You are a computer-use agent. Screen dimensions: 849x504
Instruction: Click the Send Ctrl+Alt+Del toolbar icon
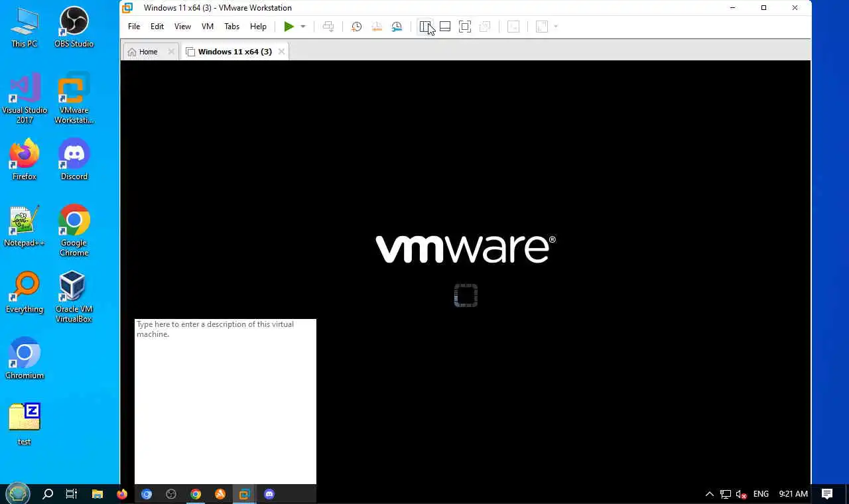click(328, 27)
